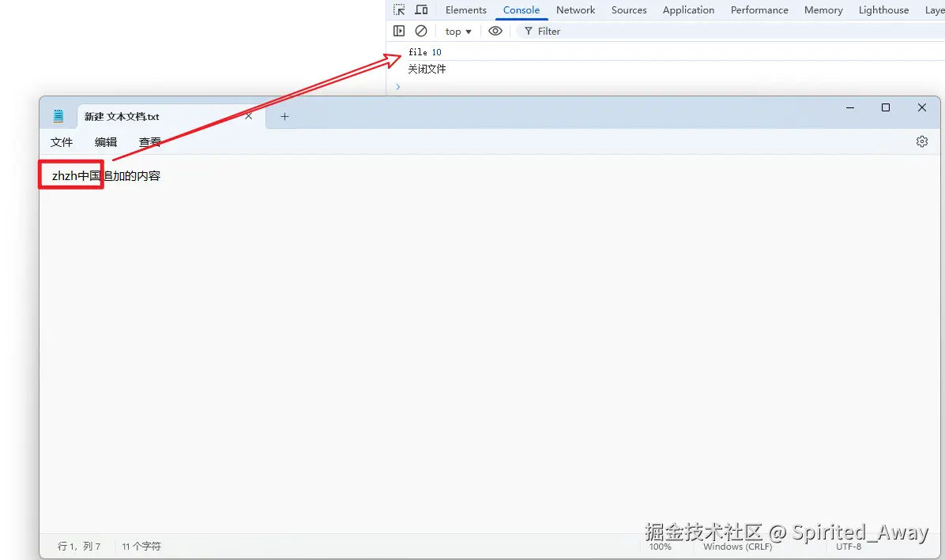Click the inspect element selector icon

[x=399, y=10]
